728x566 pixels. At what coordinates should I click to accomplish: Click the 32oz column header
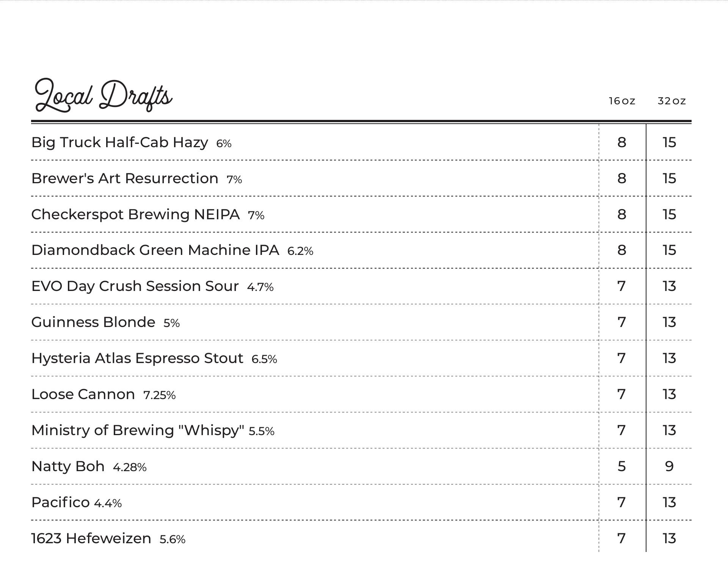click(x=672, y=101)
